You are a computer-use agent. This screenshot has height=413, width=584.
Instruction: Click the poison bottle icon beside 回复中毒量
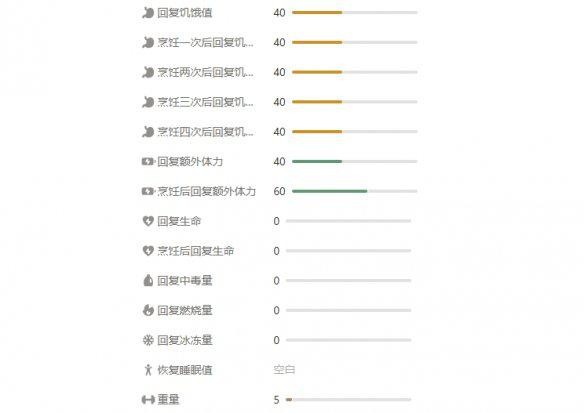pyautogui.click(x=148, y=280)
